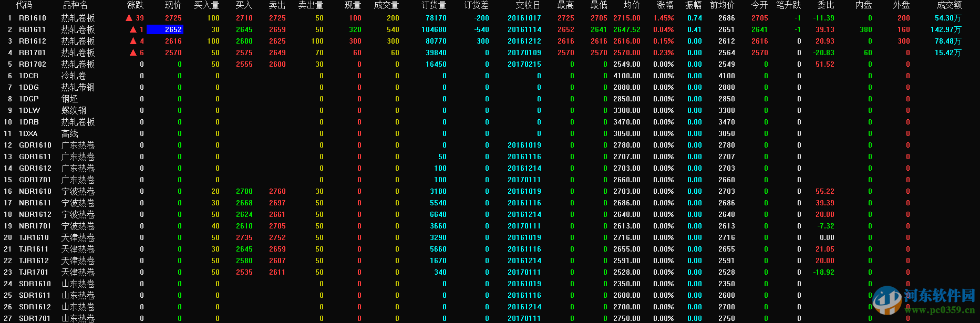Select the GDR1611 contract code
Screen dimensions: 980x323
(x=35, y=157)
